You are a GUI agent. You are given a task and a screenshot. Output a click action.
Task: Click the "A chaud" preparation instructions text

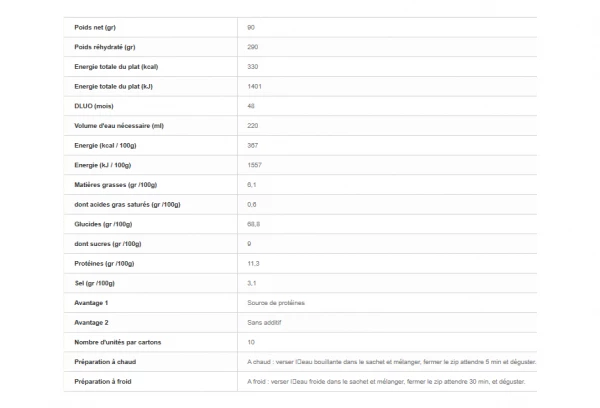391,361
